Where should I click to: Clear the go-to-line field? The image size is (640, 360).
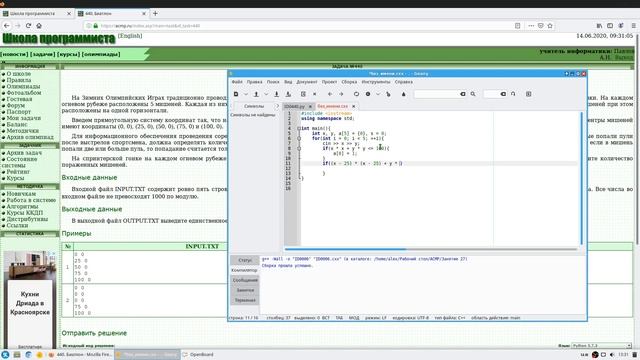(503, 94)
